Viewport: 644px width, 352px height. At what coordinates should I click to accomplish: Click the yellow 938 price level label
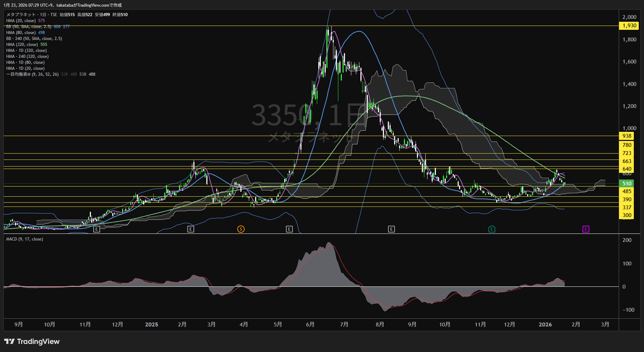[x=627, y=136]
